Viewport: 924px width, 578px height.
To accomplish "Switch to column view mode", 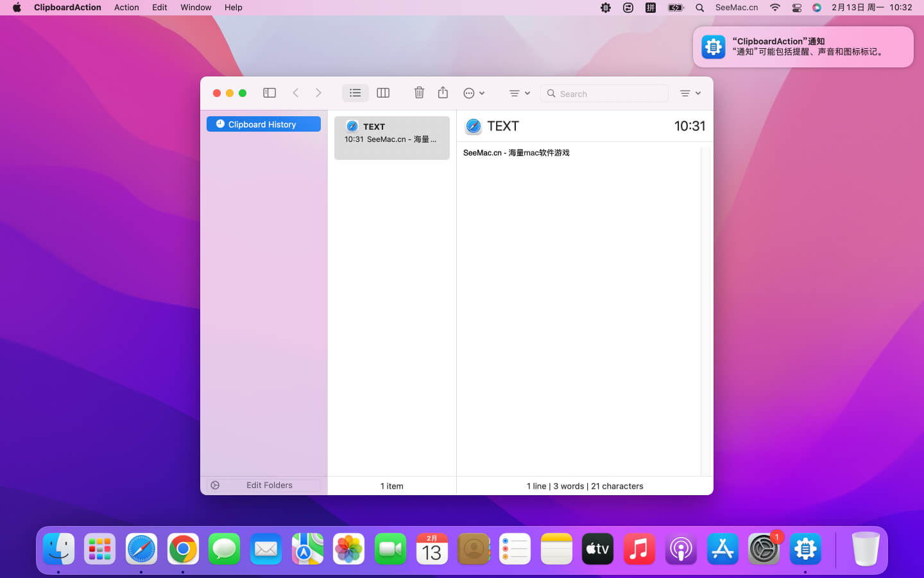I will coord(383,93).
